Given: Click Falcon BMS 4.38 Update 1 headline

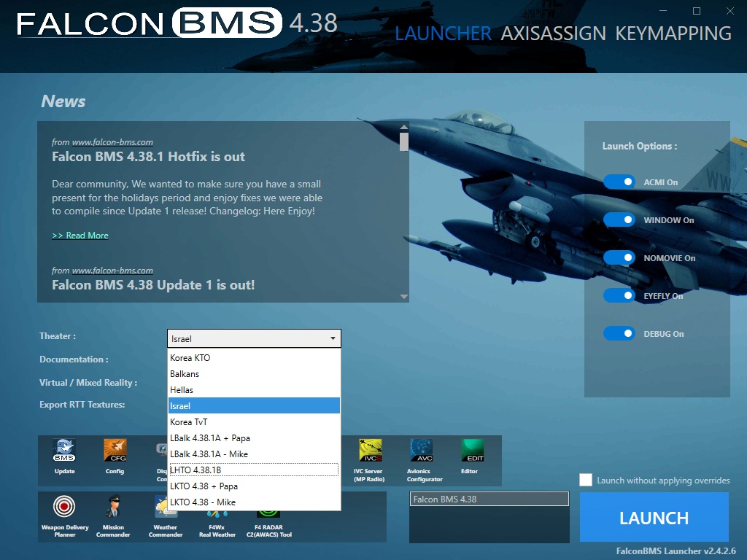Looking at the screenshot, I should (x=153, y=285).
